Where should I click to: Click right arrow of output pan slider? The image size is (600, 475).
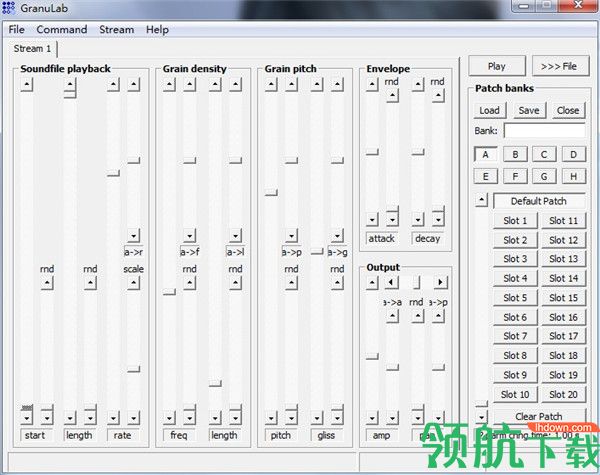click(x=440, y=282)
